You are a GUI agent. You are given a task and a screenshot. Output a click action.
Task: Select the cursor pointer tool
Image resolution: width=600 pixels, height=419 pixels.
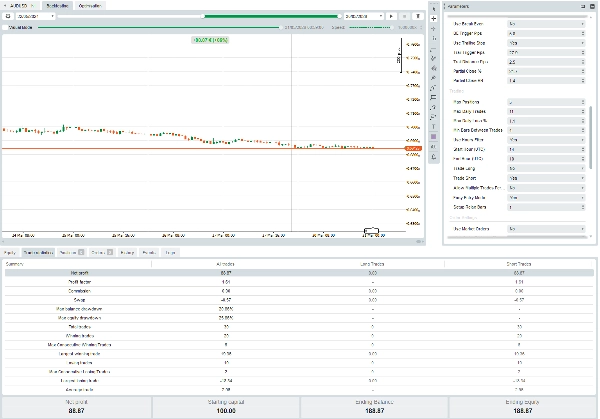[432, 8]
